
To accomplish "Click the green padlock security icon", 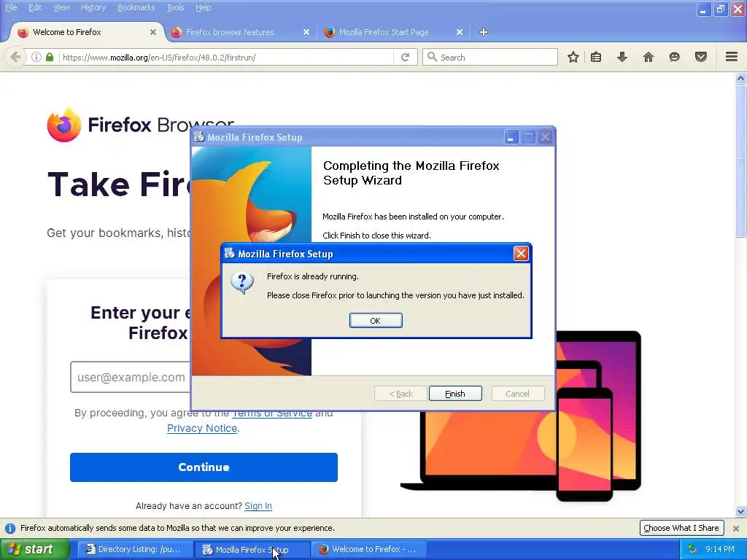I will tap(50, 57).
